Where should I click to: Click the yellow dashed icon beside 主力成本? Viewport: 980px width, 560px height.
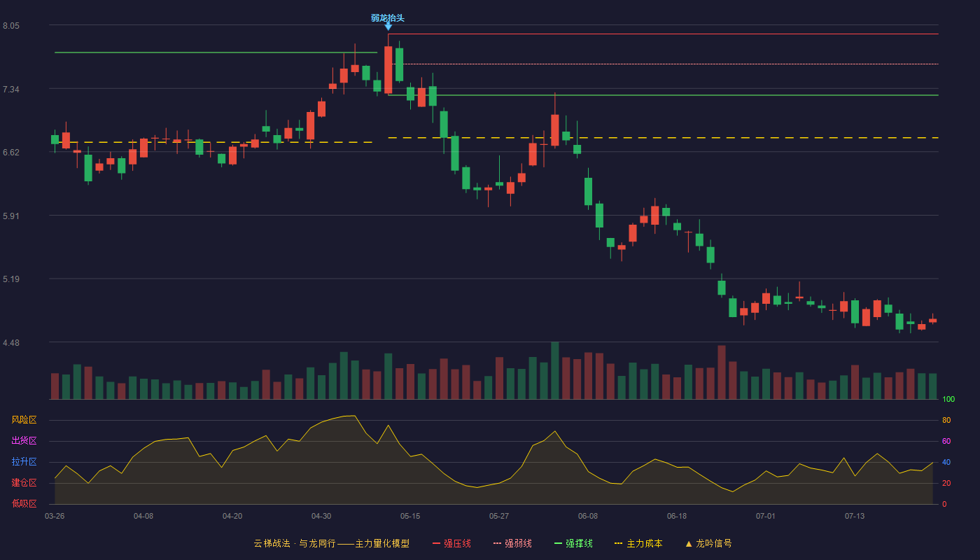pos(619,543)
